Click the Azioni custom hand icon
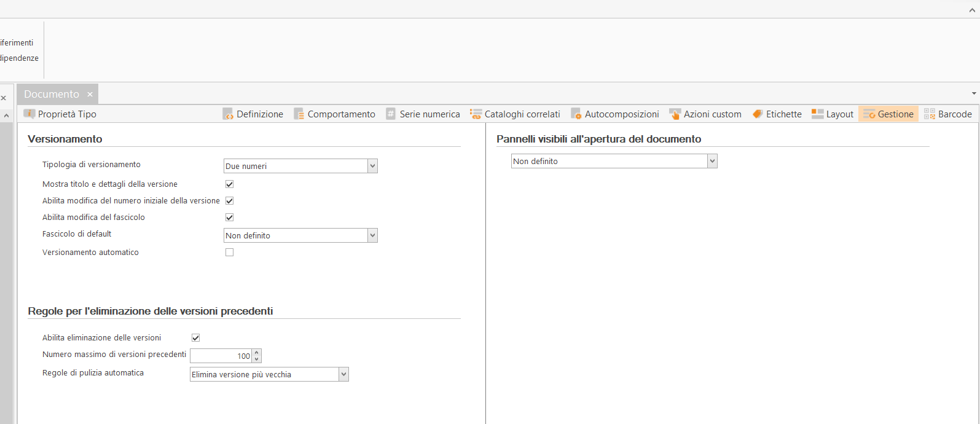 (x=675, y=114)
